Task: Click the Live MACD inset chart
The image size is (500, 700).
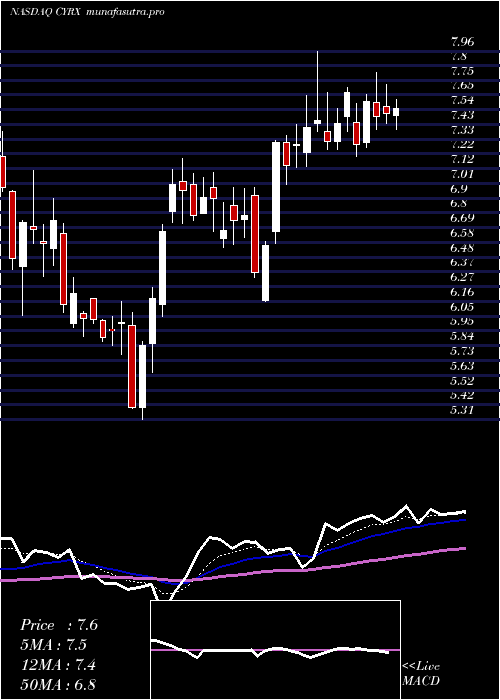Action: click(275, 650)
